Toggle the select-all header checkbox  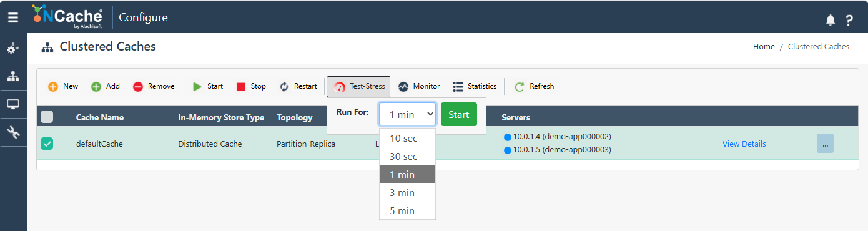(x=47, y=117)
